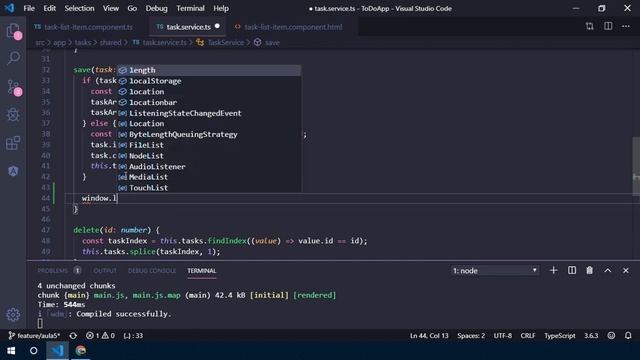The height and width of the screenshot is (360, 640).
Task: Open Chrome from the taskbar
Action: tap(80, 351)
